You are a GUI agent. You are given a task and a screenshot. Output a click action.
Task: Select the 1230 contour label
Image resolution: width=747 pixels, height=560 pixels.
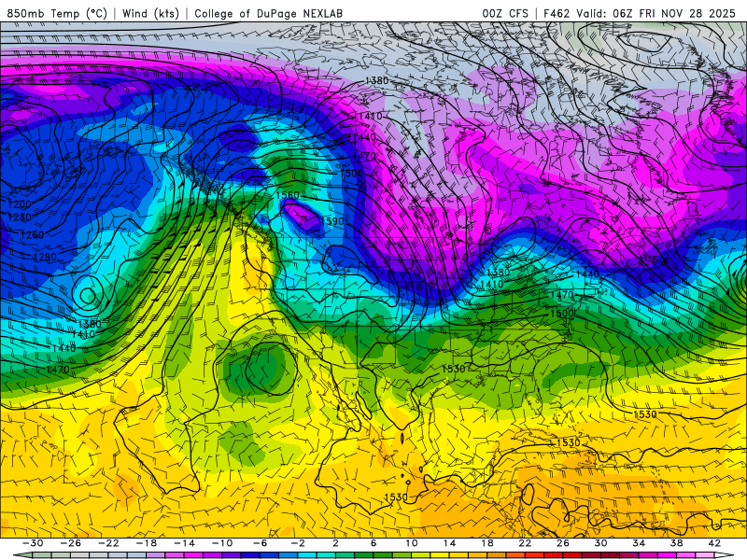coord(20,217)
